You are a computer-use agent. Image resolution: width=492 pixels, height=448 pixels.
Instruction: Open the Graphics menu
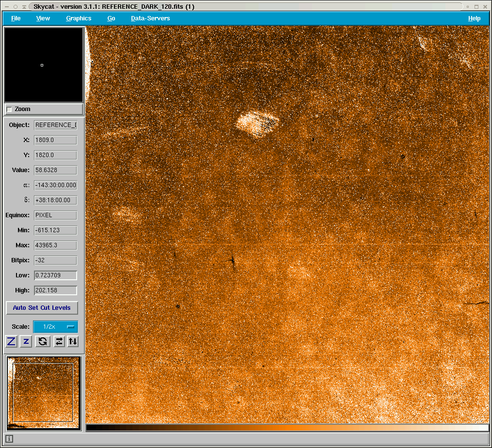79,18
